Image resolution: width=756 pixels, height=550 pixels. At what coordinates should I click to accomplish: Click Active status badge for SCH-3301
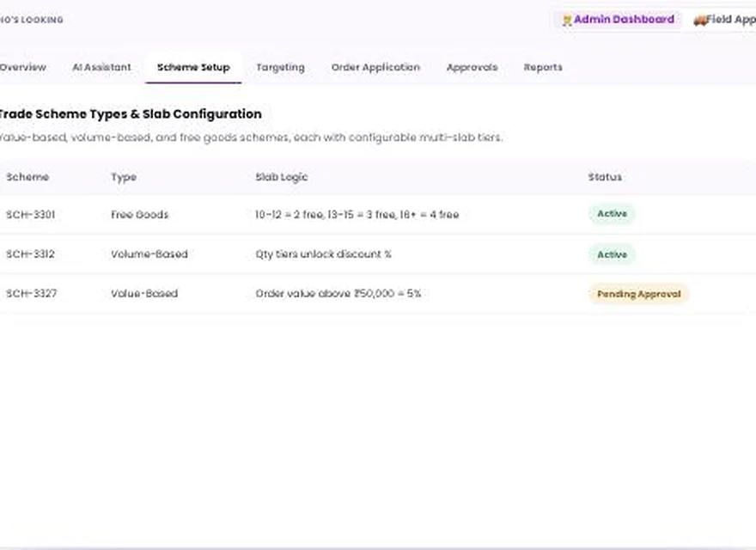pyautogui.click(x=612, y=214)
